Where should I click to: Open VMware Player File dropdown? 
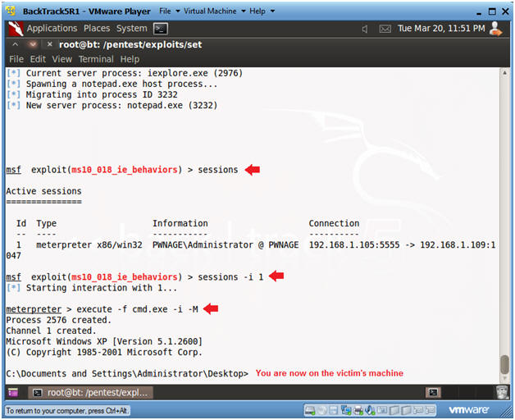(170, 11)
